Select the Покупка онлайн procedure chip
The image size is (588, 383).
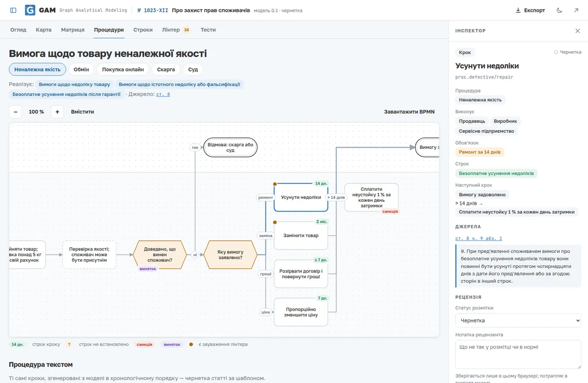click(x=123, y=69)
